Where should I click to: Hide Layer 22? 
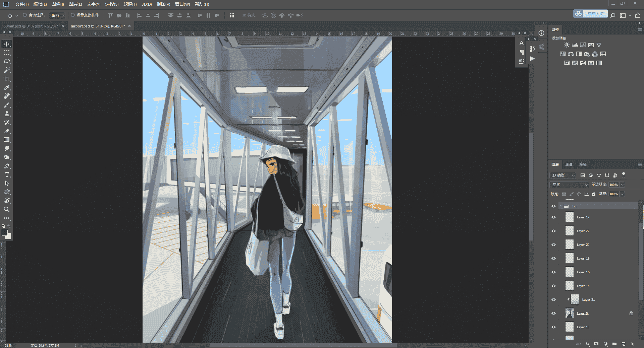(x=554, y=231)
